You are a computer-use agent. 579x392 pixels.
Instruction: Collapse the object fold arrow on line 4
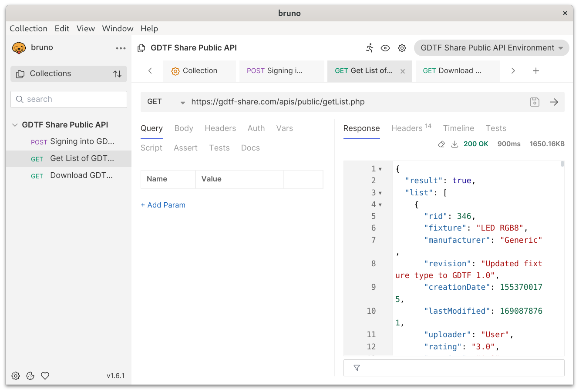point(380,204)
